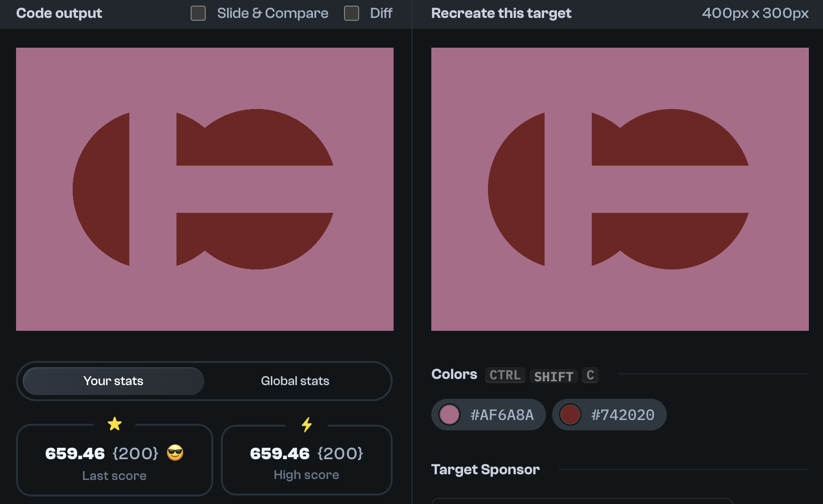Enable the Diff checkbox
823x504 pixels.
pyautogui.click(x=352, y=13)
